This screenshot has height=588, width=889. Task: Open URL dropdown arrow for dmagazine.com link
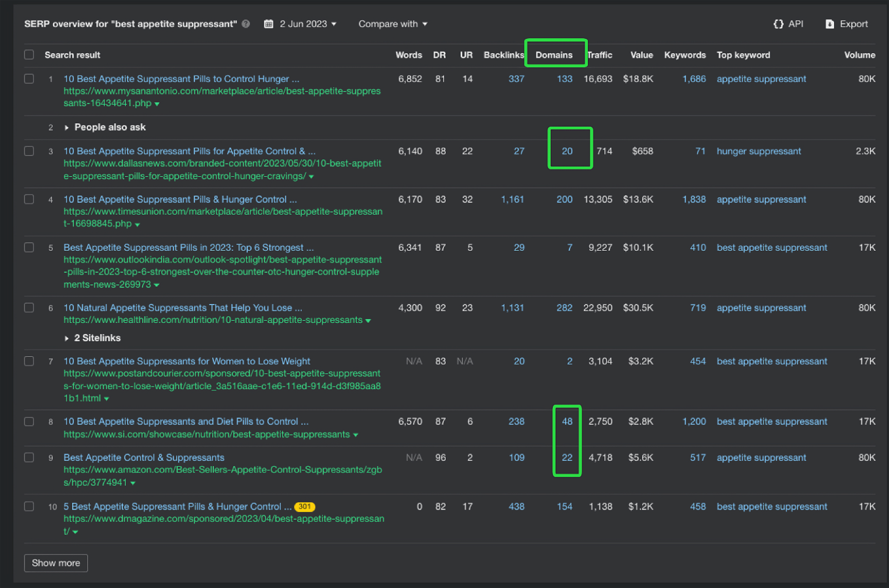[76, 532]
